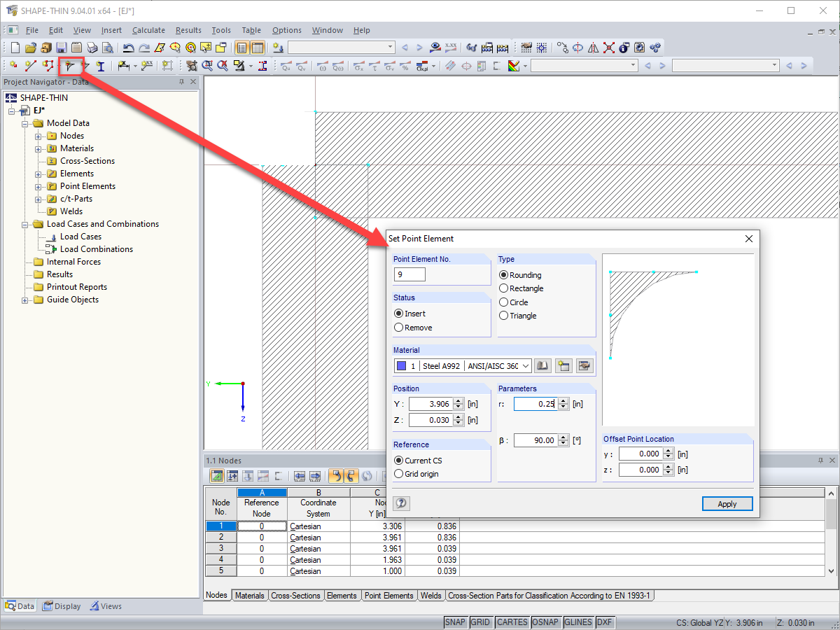
Task: Expand the Point Elements tree item
Action: pos(38,186)
